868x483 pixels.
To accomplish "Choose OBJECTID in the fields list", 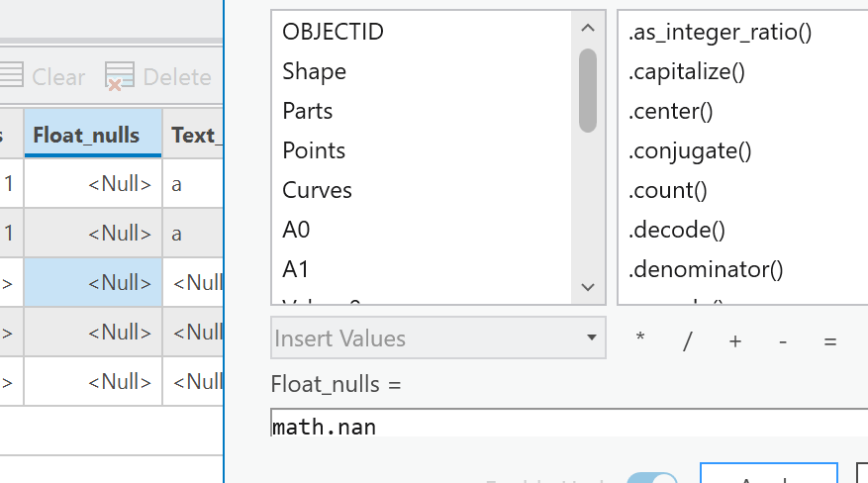I will (x=333, y=32).
